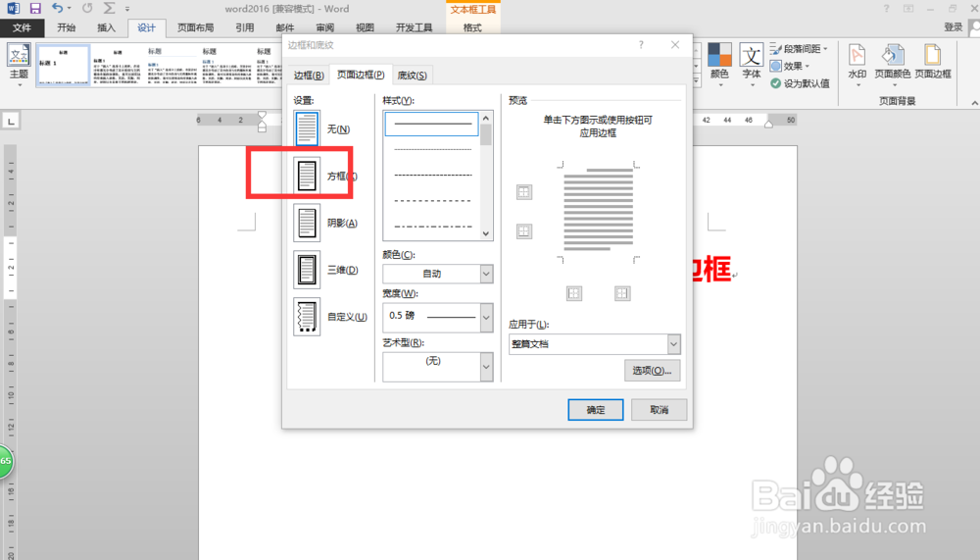Switch to the Borders (边框) tab

point(309,76)
